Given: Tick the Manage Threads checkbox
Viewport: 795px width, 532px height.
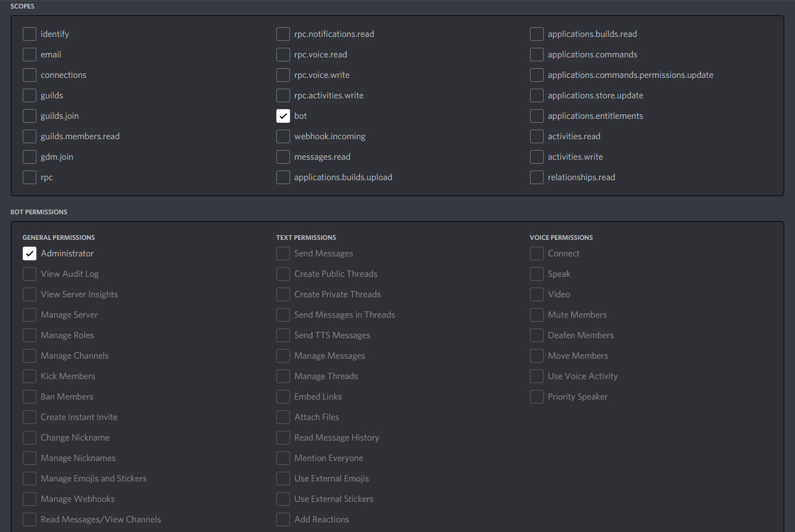Looking at the screenshot, I should (x=283, y=376).
